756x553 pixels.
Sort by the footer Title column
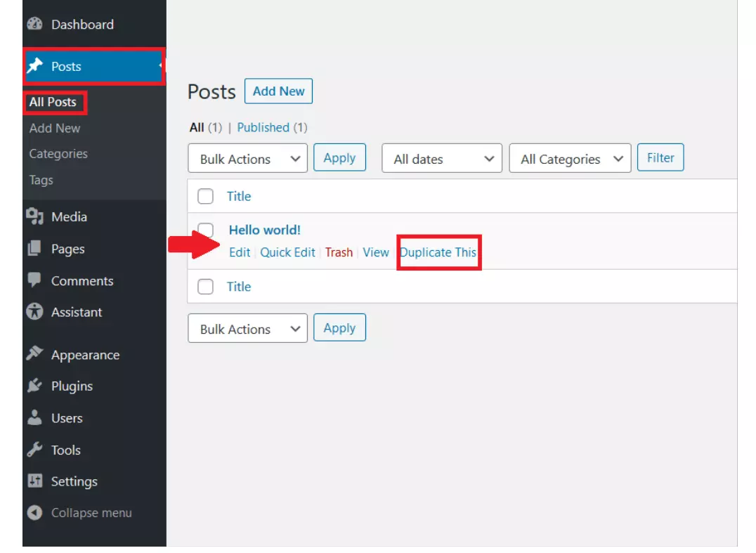239,287
